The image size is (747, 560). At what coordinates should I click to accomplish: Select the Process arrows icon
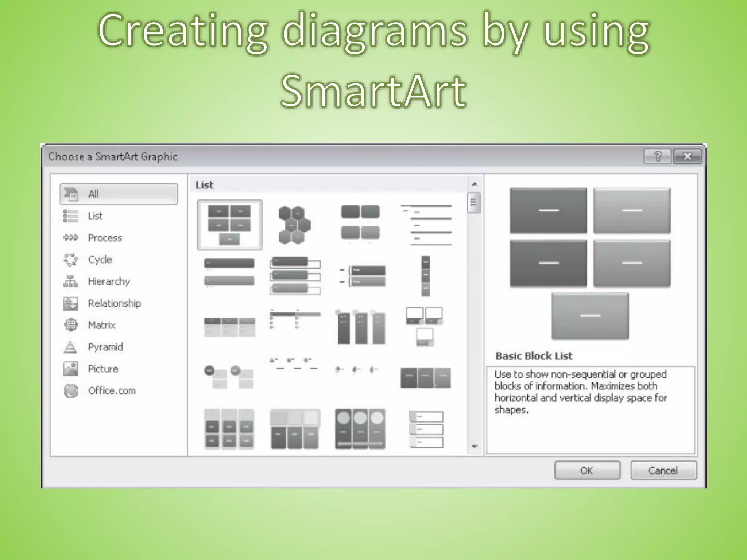70,238
